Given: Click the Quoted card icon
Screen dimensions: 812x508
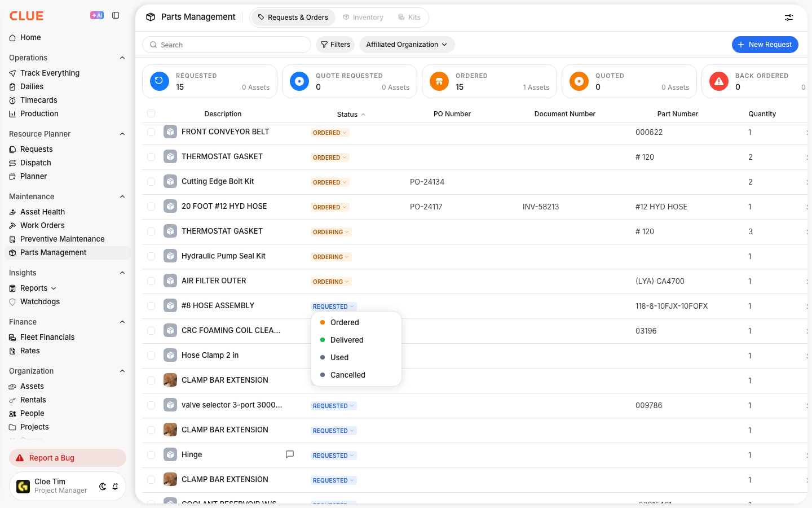Looking at the screenshot, I should pos(579,81).
